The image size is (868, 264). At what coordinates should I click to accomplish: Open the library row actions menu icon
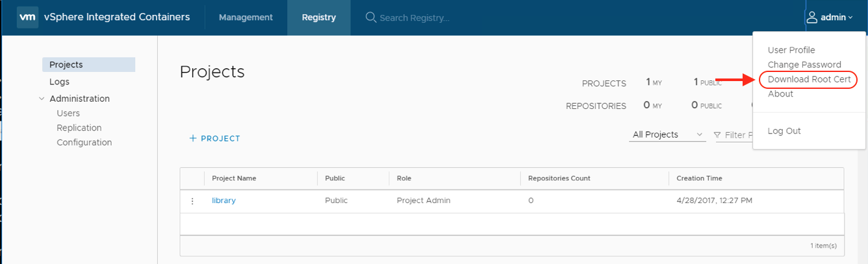click(x=192, y=201)
